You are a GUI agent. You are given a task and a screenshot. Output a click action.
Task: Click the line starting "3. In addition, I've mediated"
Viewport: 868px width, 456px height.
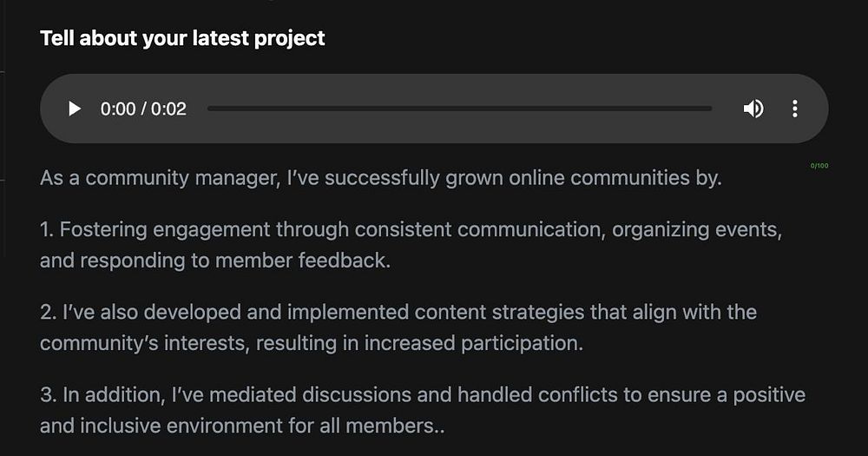[422, 394]
